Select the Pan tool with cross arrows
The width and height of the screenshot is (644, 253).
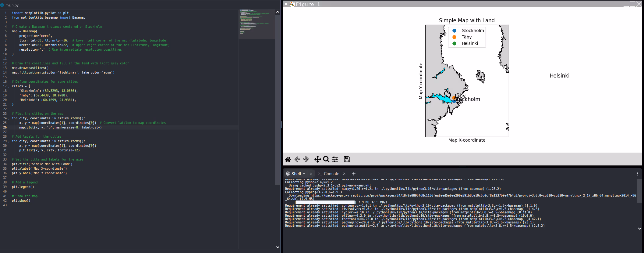(317, 159)
